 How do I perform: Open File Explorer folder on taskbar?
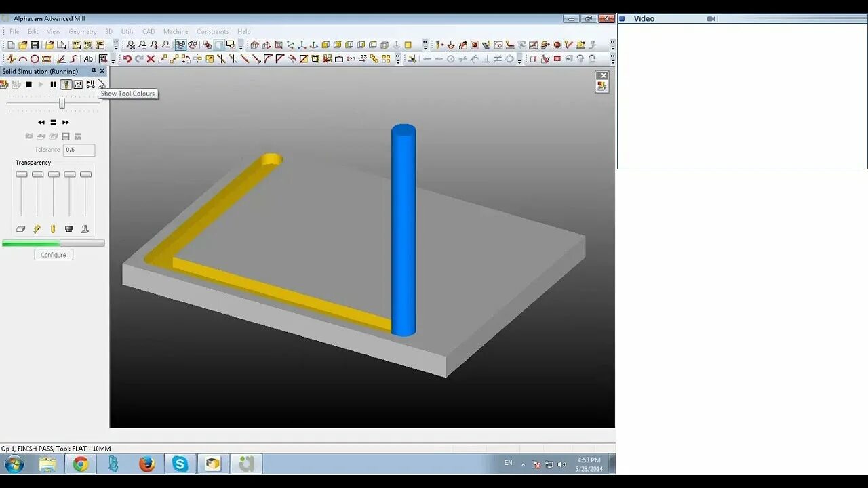(47, 464)
